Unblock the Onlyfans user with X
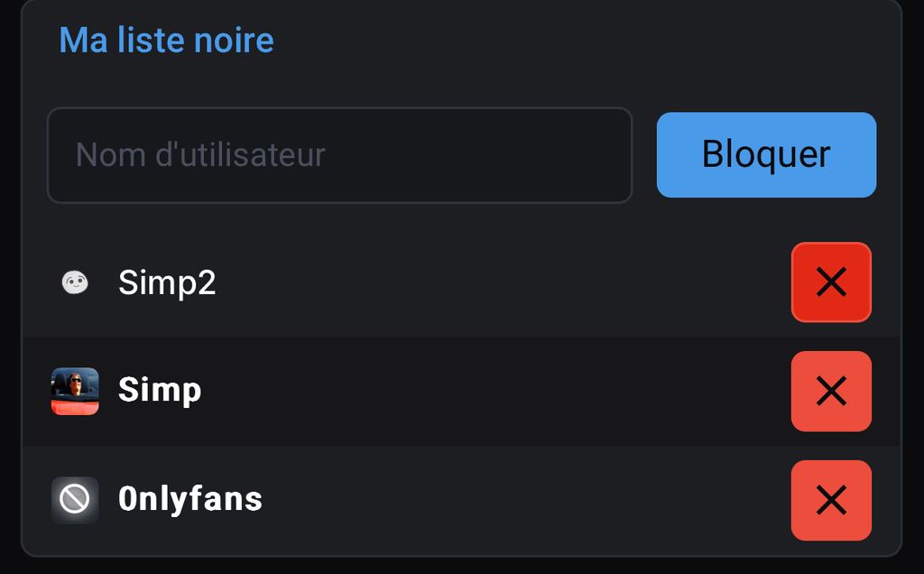Image resolution: width=924 pixels, height=574 pixels. pyautogui.click(x=831, y=500)
